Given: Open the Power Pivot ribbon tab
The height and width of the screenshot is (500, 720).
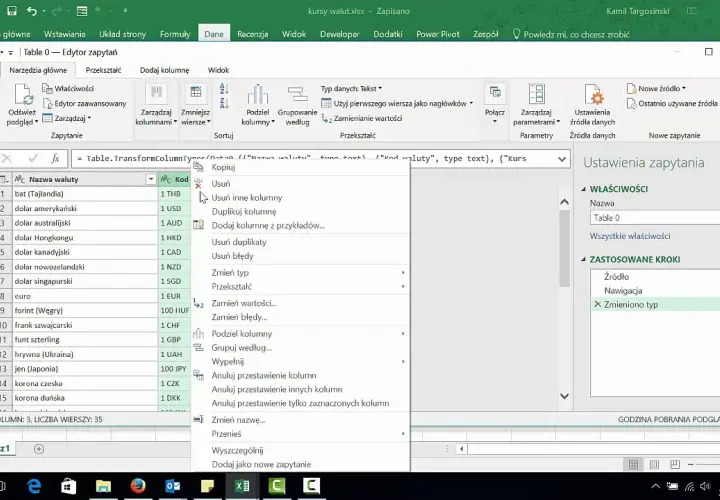Looking at the screenshot, I should point(438,34).
